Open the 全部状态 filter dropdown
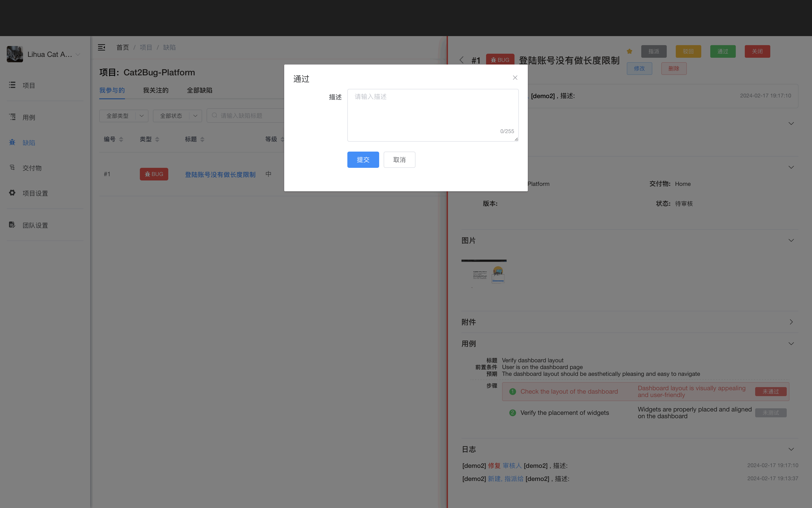The height and width of the screenshot is (508, 812). [x=177, y=115]
